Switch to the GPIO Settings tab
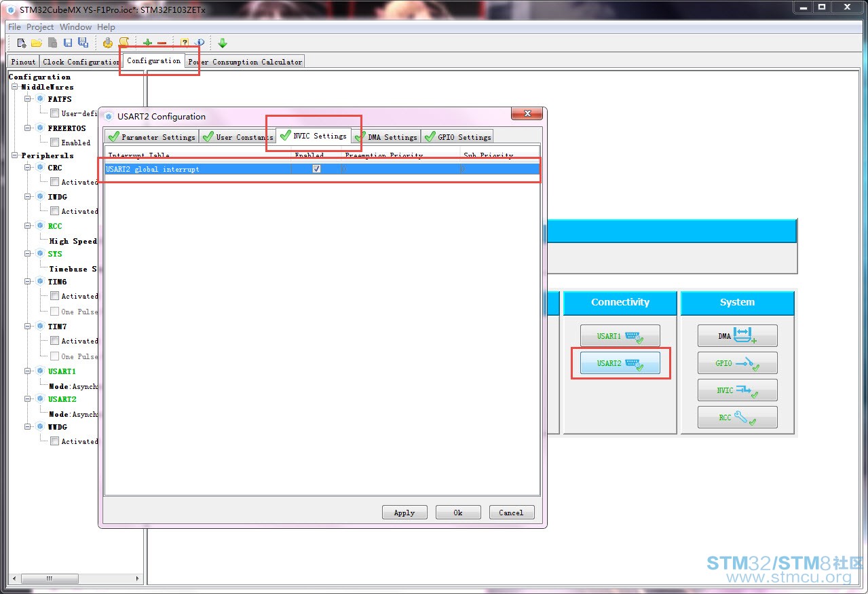This screenshot has height=594, width=868. [x=457, y=136]
